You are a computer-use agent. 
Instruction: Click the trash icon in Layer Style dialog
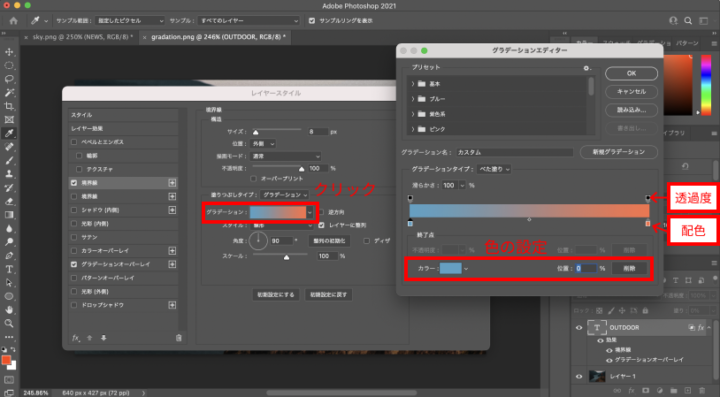179,338
